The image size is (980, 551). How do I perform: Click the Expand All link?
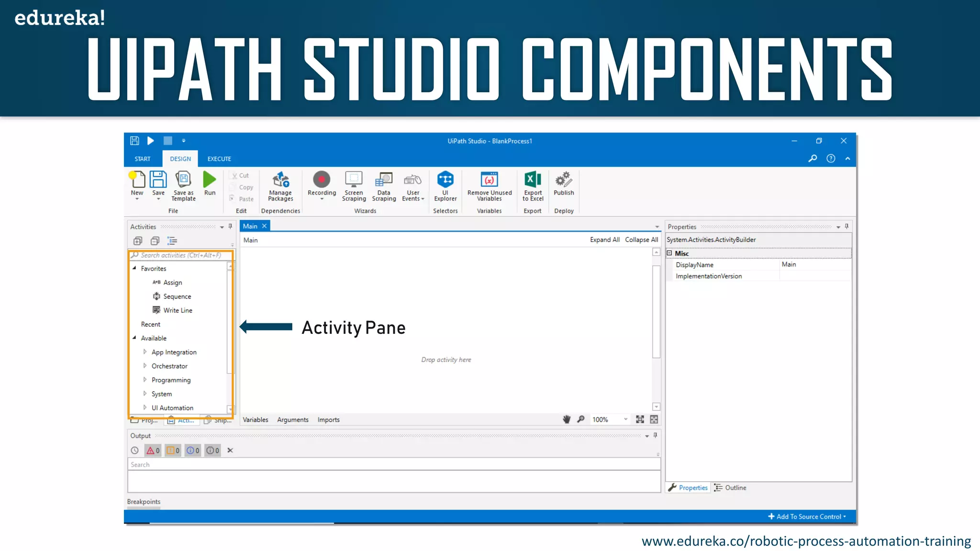tap(604, 240)
